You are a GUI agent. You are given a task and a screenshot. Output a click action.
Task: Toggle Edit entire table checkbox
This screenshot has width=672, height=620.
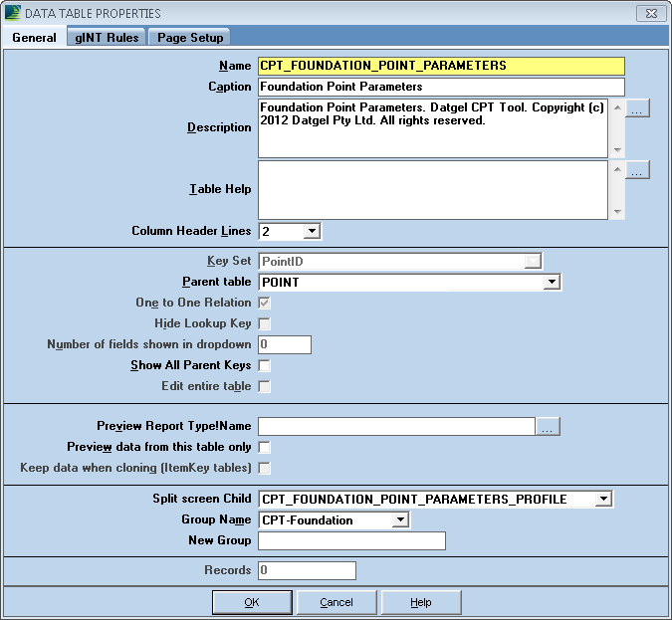(x=265, y=386)
